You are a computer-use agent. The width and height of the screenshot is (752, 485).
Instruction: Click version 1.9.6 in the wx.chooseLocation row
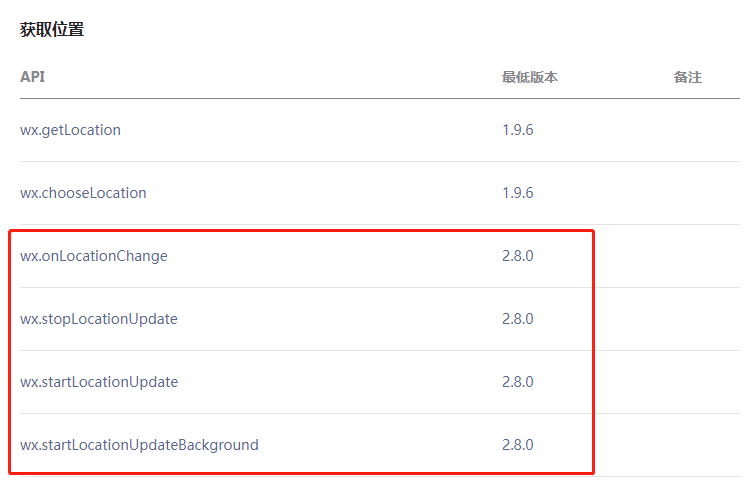point(517,193)
